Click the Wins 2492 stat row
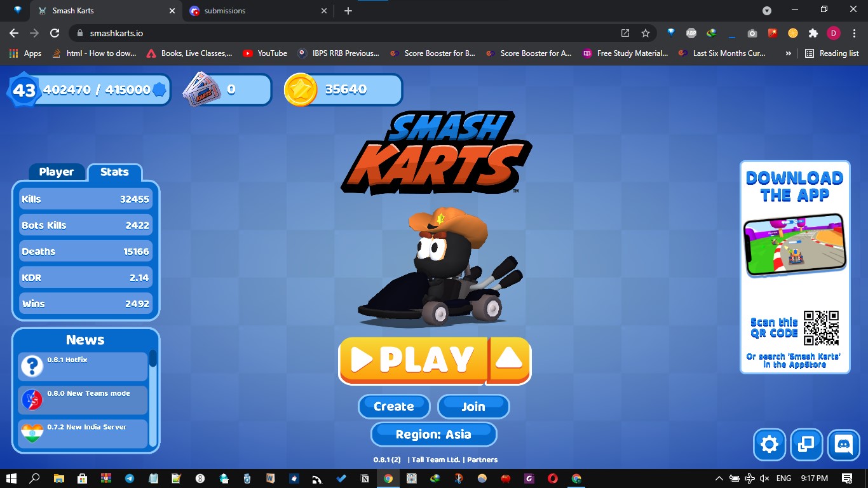 click(86, 304)
